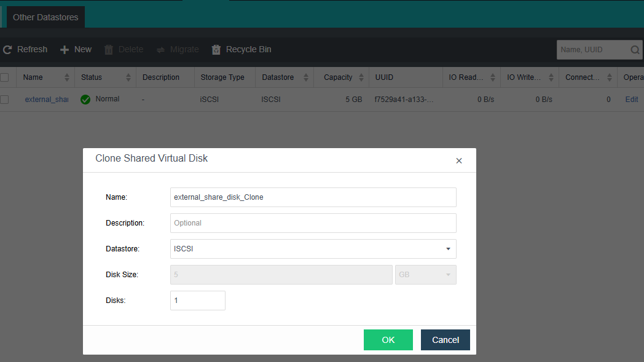
Task: Sort by Status column arrows
Action: (128, 77)
